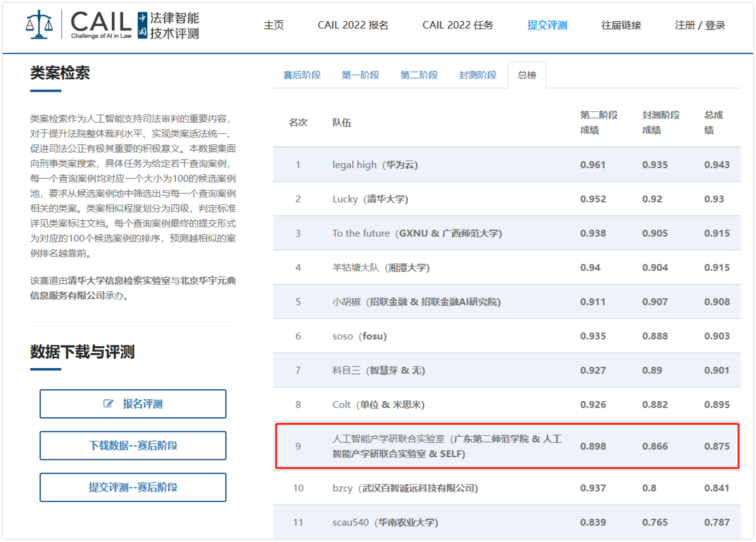Switch to the 第一阶段 tab
Screen dimensions: 756x542
coord(360,75)
